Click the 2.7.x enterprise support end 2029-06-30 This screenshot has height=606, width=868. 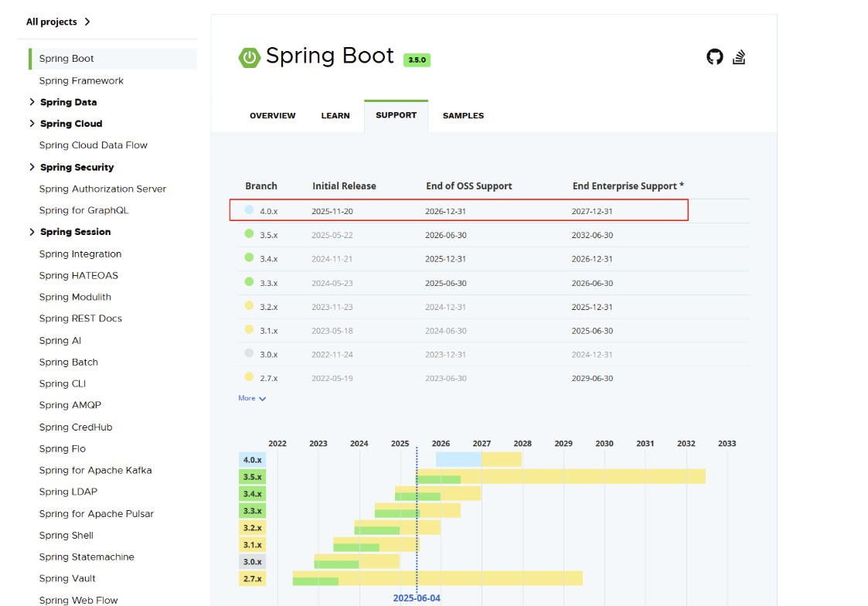[592, 379]
